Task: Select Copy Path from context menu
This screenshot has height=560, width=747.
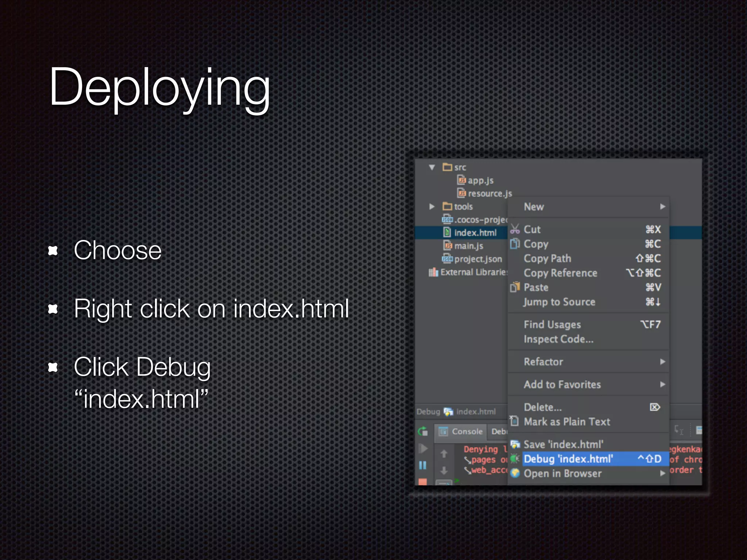Action: (547, 258)
